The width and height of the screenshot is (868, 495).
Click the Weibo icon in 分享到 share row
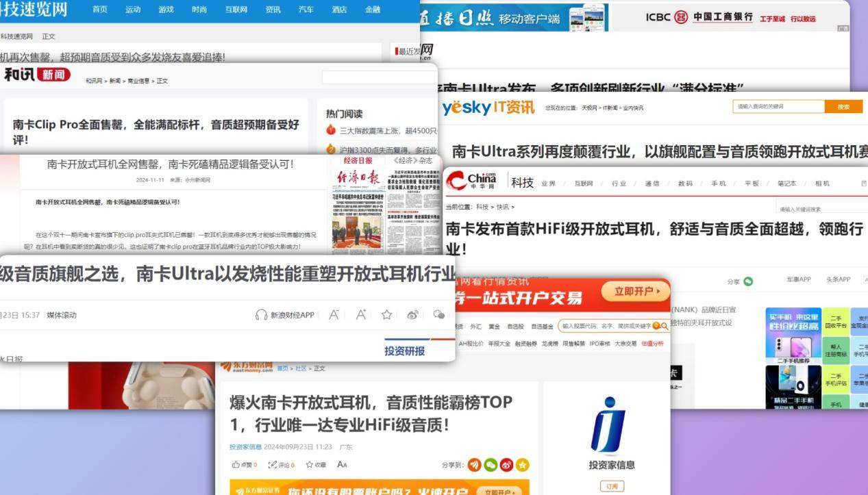[x=506, y=464]
